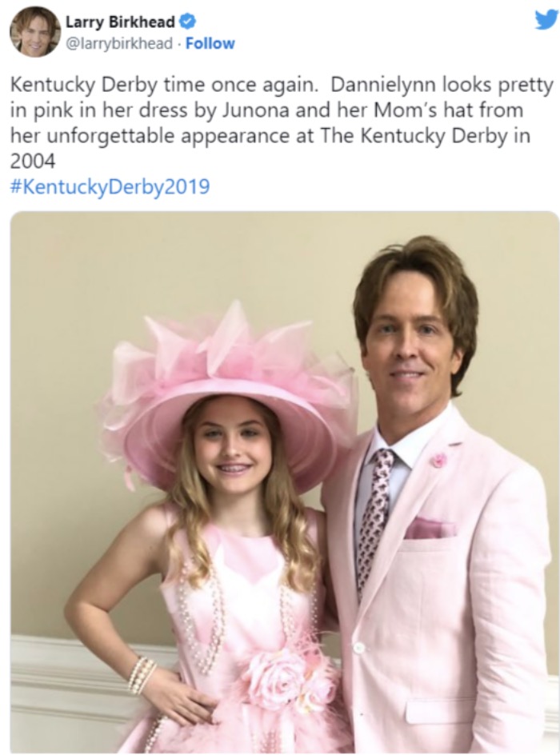Click the white button on the suit jacket

[359, 646]
